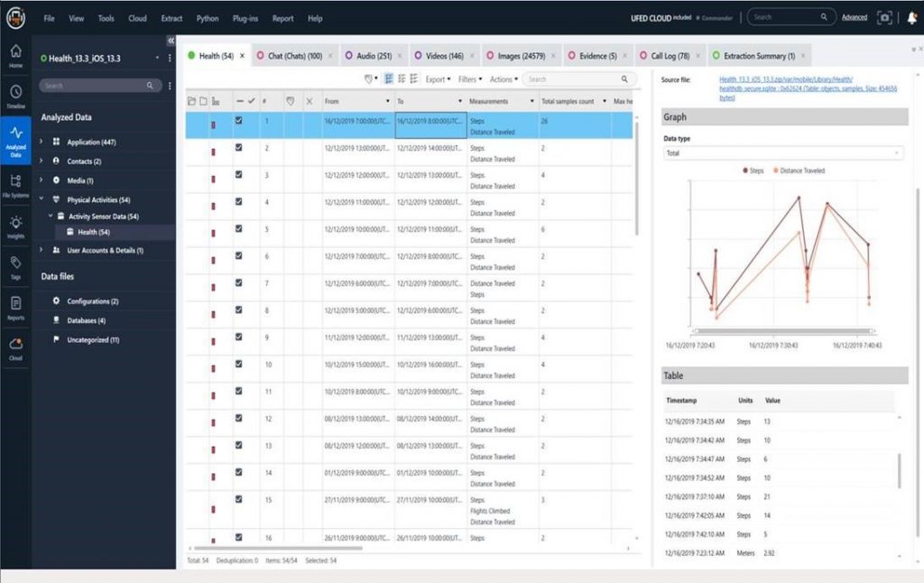Open the Export dropdown in the toolbar

pos(438,79)
